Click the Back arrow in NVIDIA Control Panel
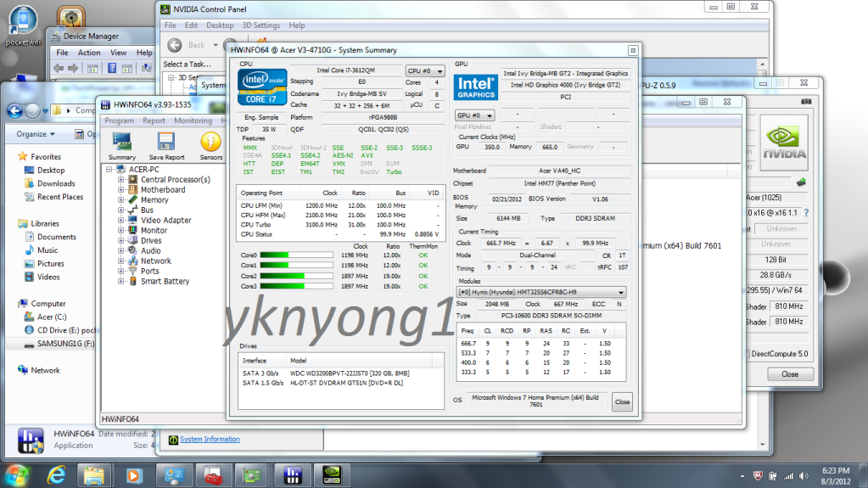The image size is (868, 488). 175,46
